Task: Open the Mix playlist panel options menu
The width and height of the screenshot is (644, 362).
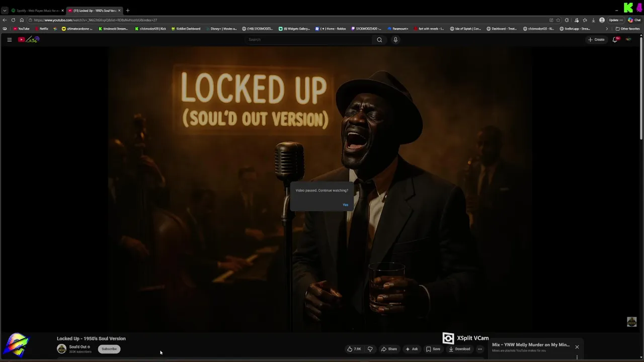Action: click(577, 357)
